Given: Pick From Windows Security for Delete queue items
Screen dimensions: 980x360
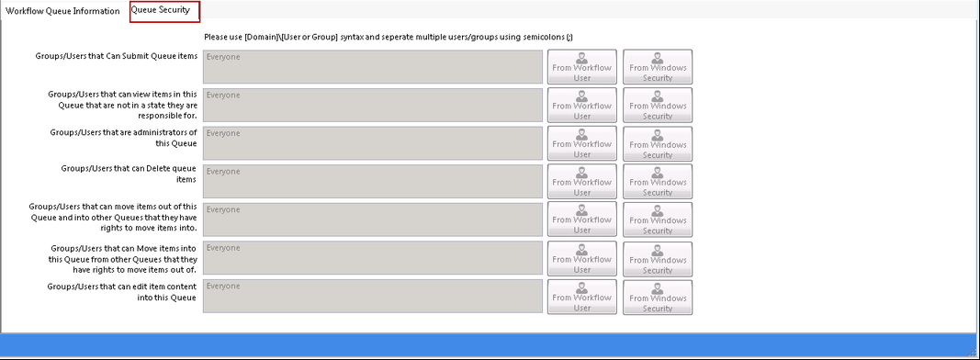Looking at the screenshot, I should point(658,181).
